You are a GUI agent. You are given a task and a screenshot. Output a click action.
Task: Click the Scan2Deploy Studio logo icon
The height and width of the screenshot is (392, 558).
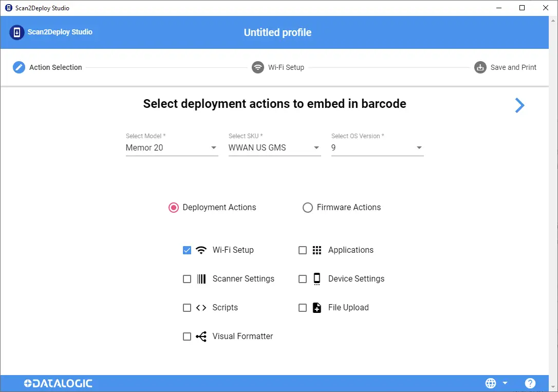[x=17, y=32]
